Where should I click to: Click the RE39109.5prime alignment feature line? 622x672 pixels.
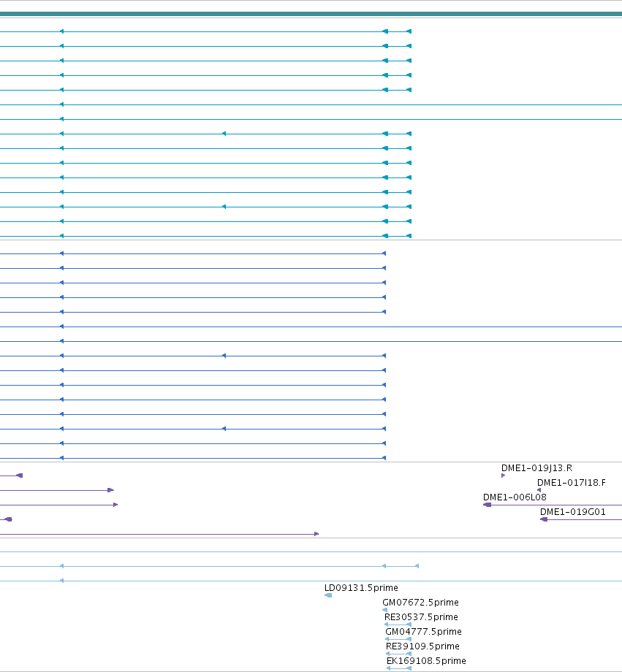[x=399, y=654]
